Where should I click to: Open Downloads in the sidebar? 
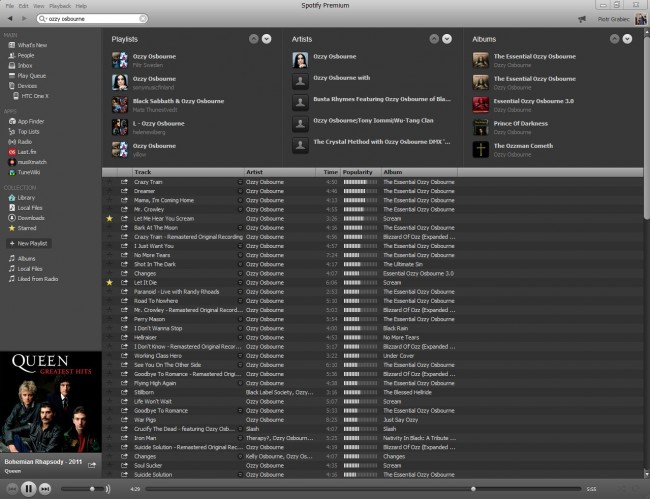(x=27, y=218)
